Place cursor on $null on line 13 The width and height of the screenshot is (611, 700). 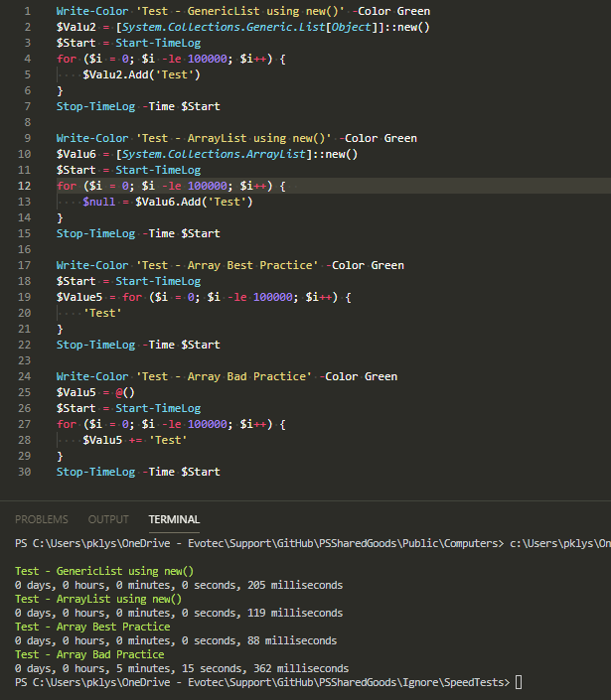tap(99, 202)
